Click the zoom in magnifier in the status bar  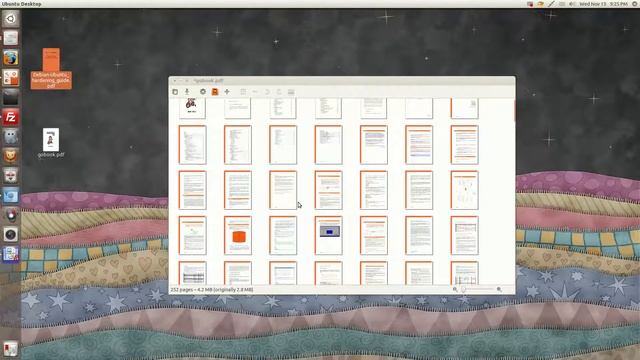point(499,289)
